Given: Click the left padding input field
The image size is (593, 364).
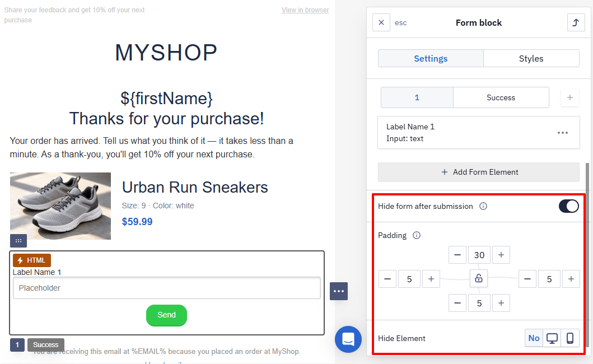Looking at the screenshot, I should click(409, 279).
